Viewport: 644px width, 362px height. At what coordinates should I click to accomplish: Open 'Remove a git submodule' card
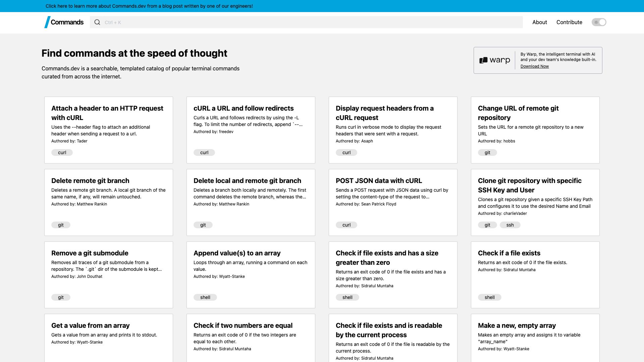tap(90, 253)
